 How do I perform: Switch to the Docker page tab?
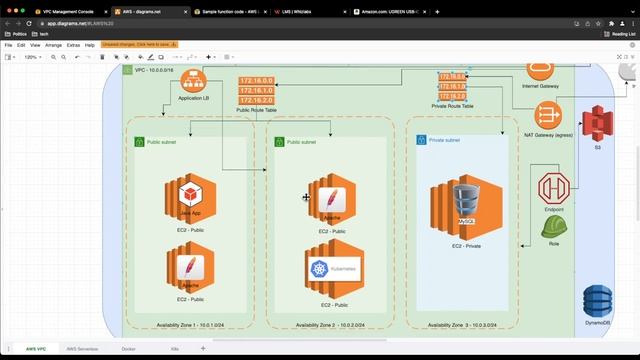pos(129,349)
